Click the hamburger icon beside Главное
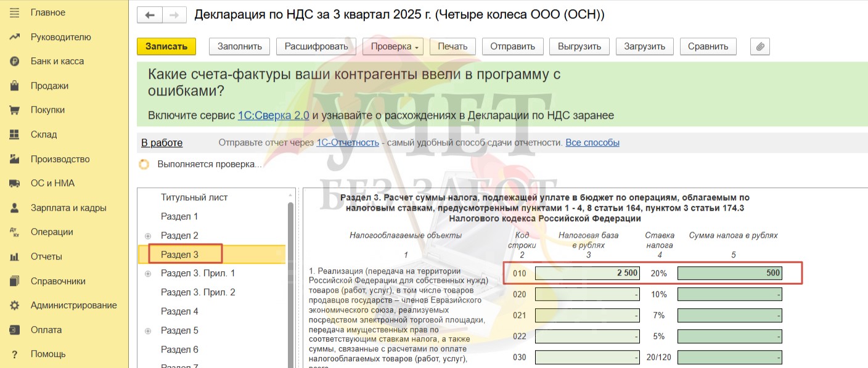The height and width of the screenshot is (368, 868). pyautogui.click(x=15, y=12)
